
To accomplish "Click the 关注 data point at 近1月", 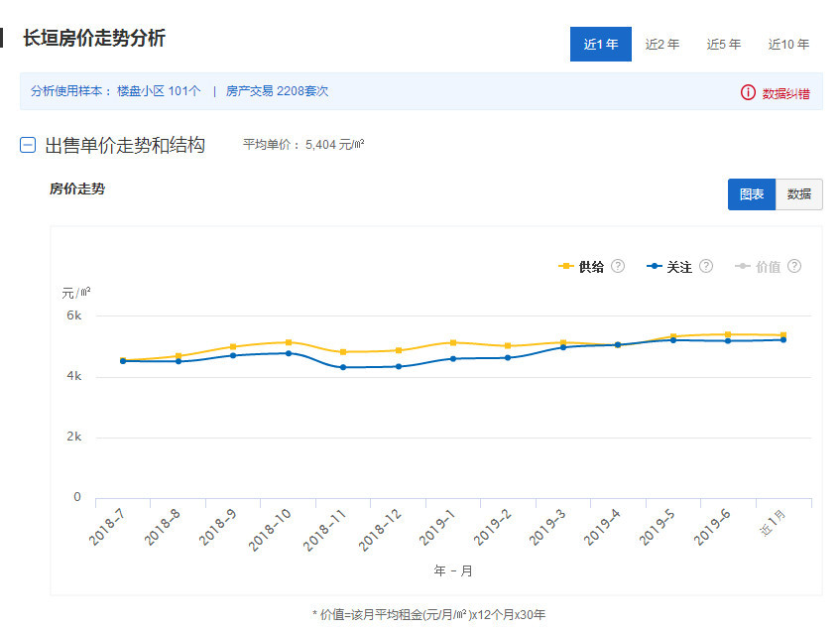I will point(783,339).
